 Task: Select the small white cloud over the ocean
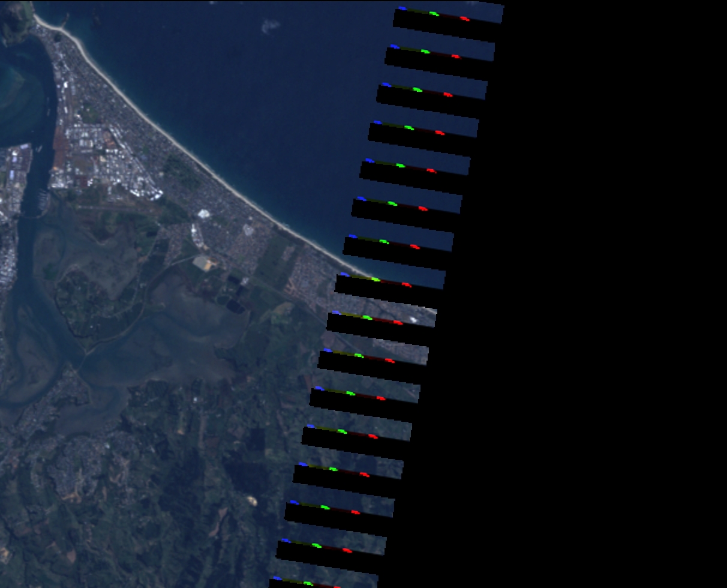click(271, 26)
